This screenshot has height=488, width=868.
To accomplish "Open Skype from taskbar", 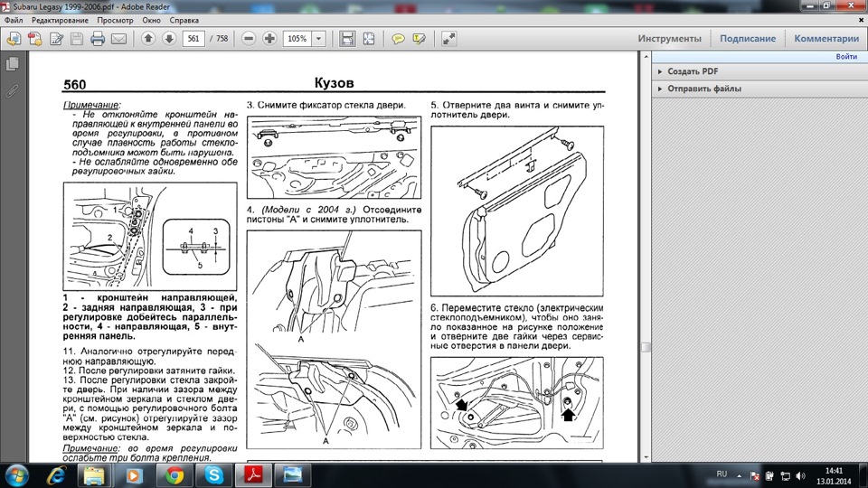I will 213,475.
